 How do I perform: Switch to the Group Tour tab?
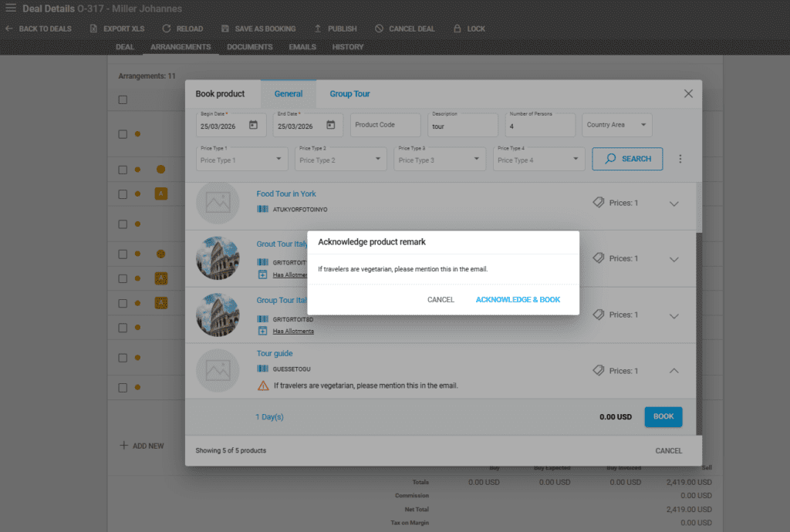349,94
